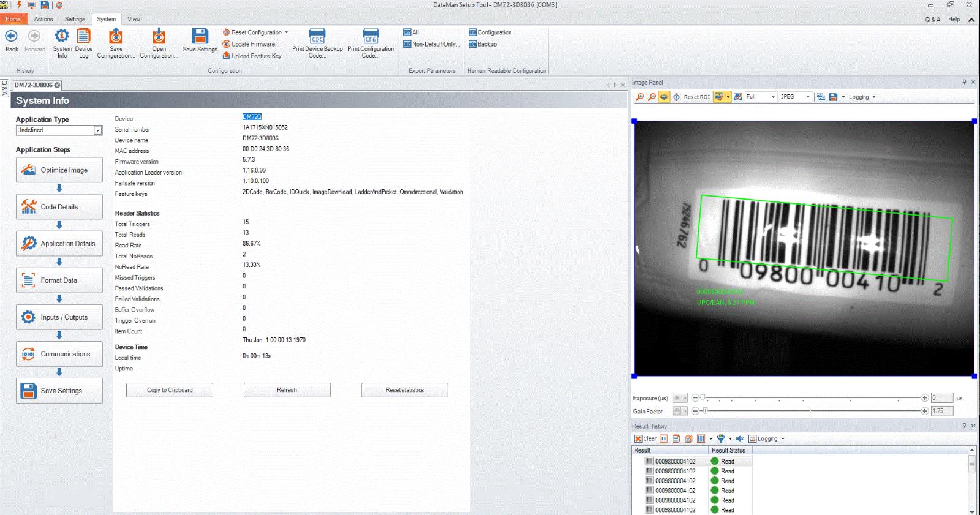This screenshot has width=980, height=515.
Task: Close the DM72-3D8036 document tab
Action: click(x=58, y=85)
